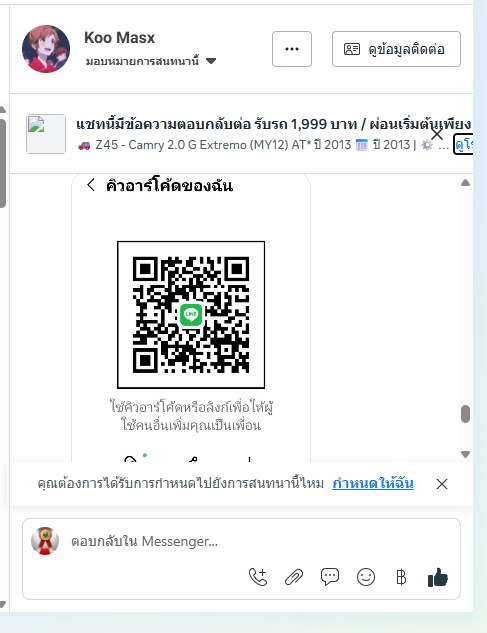Open saved replies speech bubble icon
Viewport: 487px width, 633px height.
[x=330, y=576]
